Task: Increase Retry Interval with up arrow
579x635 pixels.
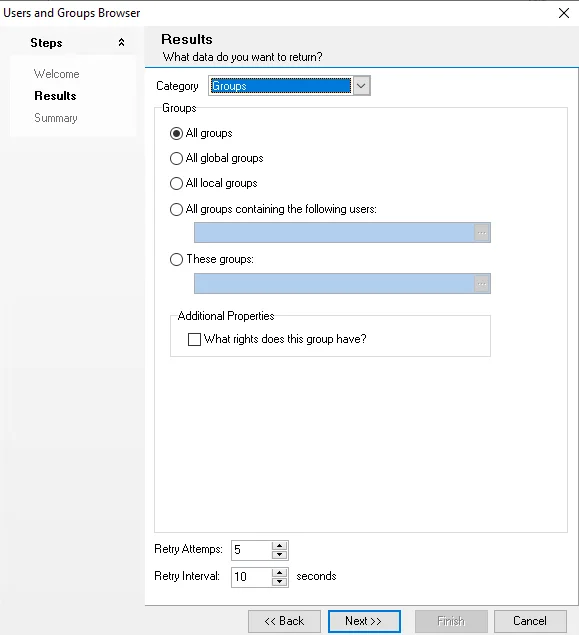Action: point(279,572)
